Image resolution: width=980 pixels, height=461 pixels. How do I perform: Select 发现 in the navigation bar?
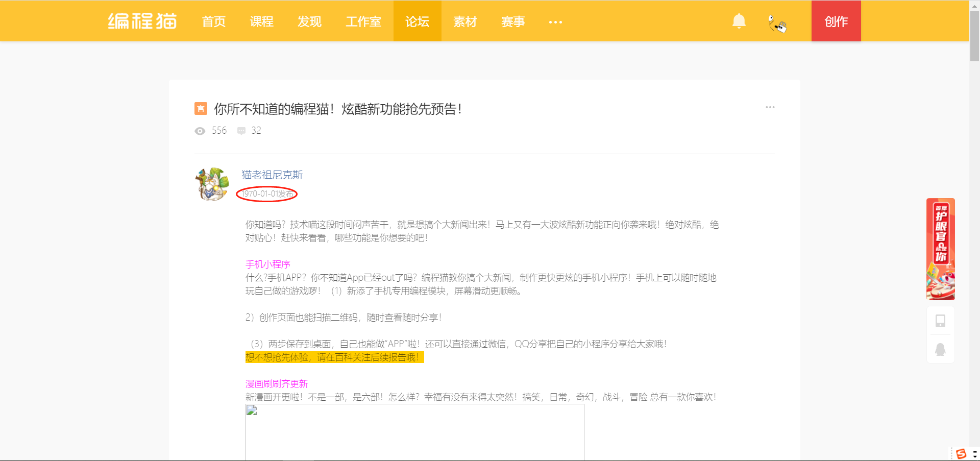pyautogui.click(x=310, y=21)
